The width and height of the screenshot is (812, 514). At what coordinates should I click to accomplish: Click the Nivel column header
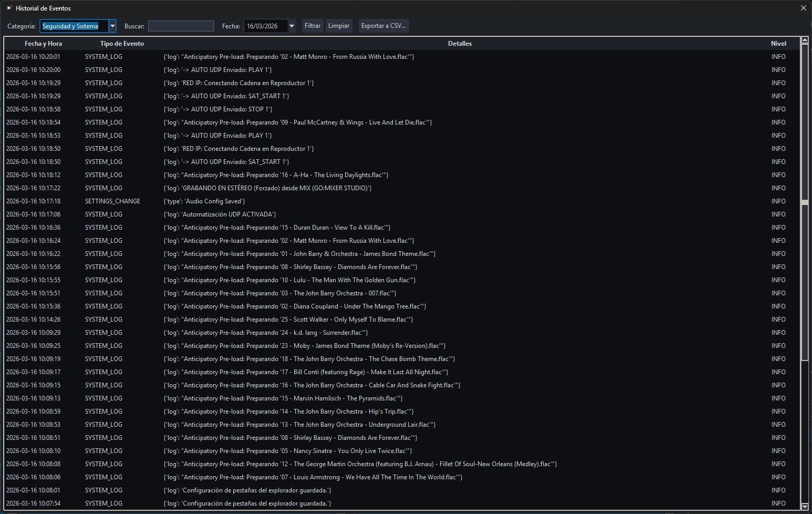778,44
